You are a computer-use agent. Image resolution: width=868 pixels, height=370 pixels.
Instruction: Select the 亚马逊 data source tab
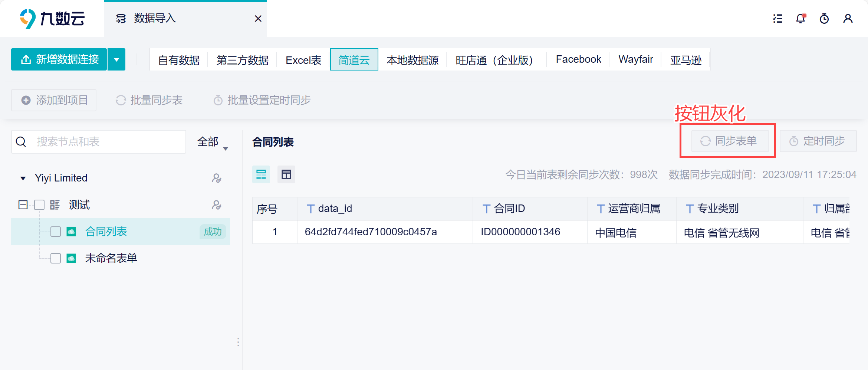[x=686, y=60]
